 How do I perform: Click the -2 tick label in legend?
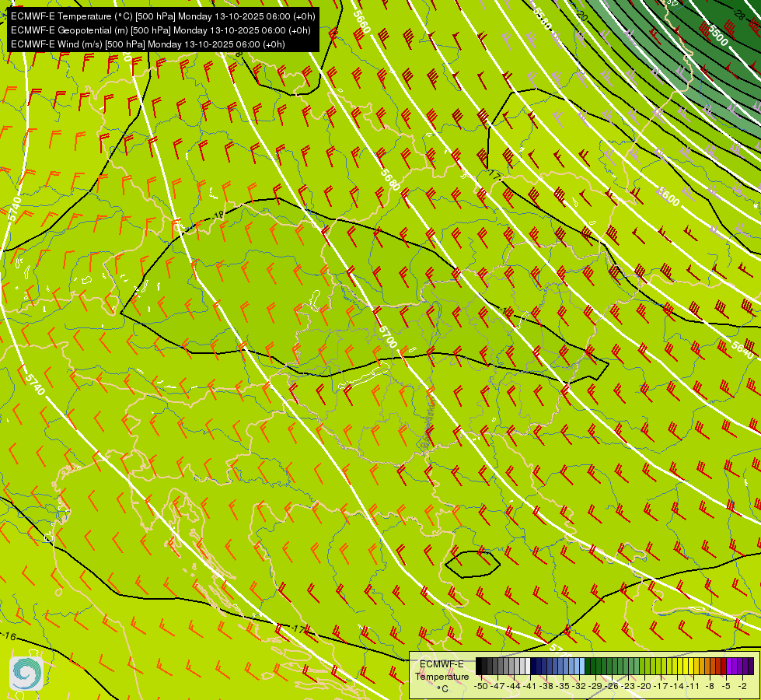tap(742, 686)
